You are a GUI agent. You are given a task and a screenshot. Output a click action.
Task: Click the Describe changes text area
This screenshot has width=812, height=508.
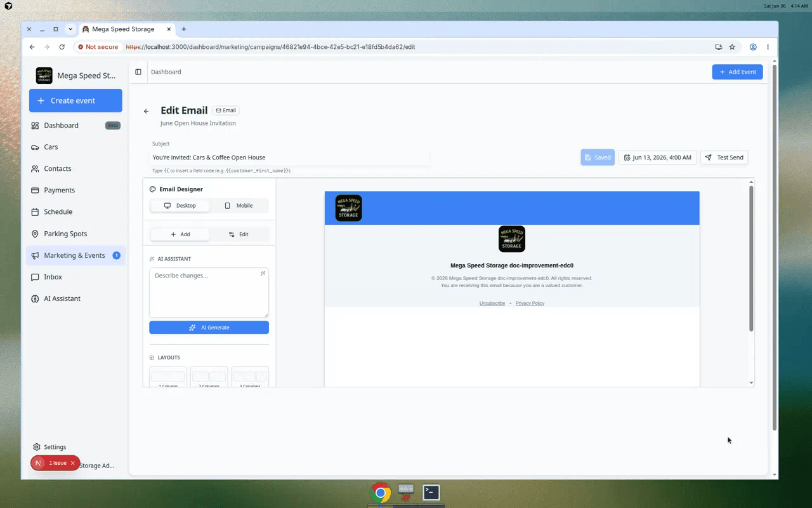209,292
